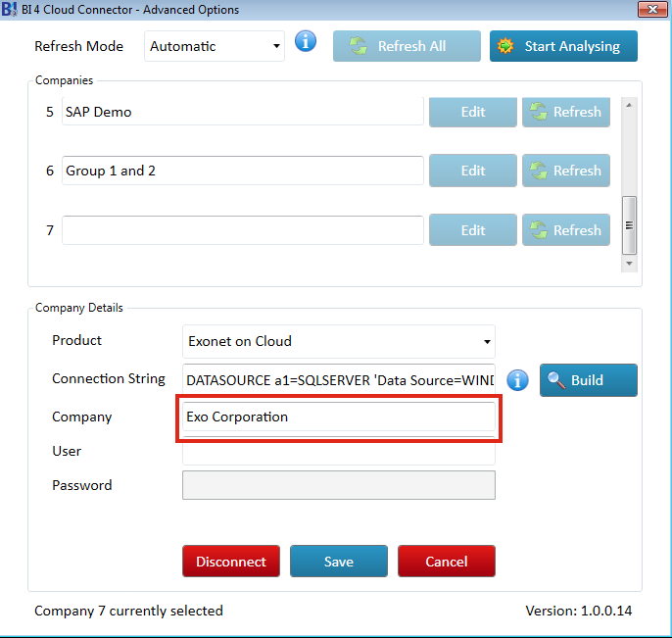The image size is (672, 638).
Task: Refresh the empty company 7 row
Action: (566, 229)
